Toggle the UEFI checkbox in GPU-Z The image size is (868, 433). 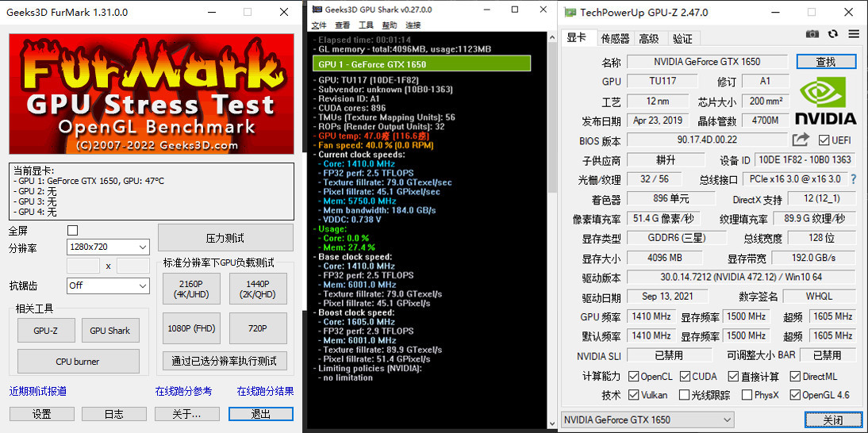[x=824, y=140]
